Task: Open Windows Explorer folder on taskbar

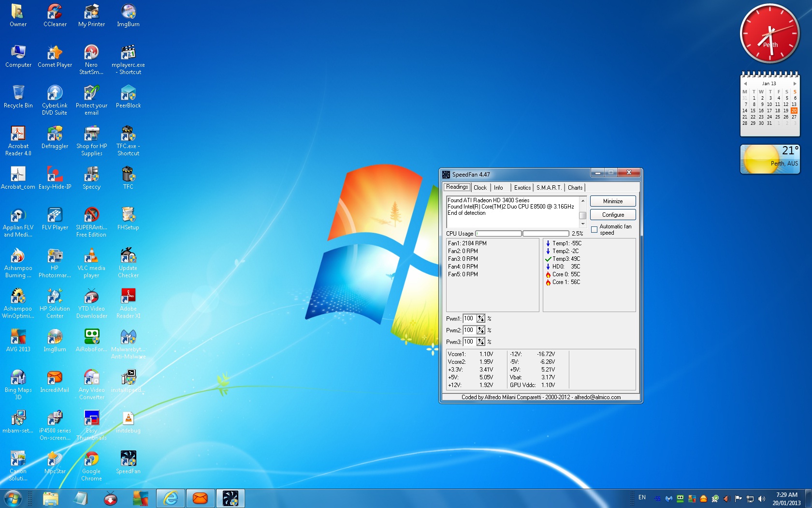Action: tap(50, 498)
